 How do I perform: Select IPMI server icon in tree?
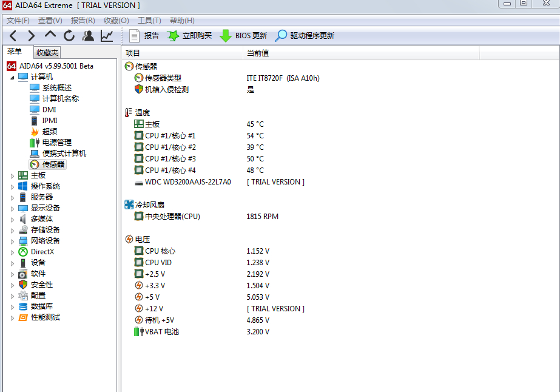point(35,120)
